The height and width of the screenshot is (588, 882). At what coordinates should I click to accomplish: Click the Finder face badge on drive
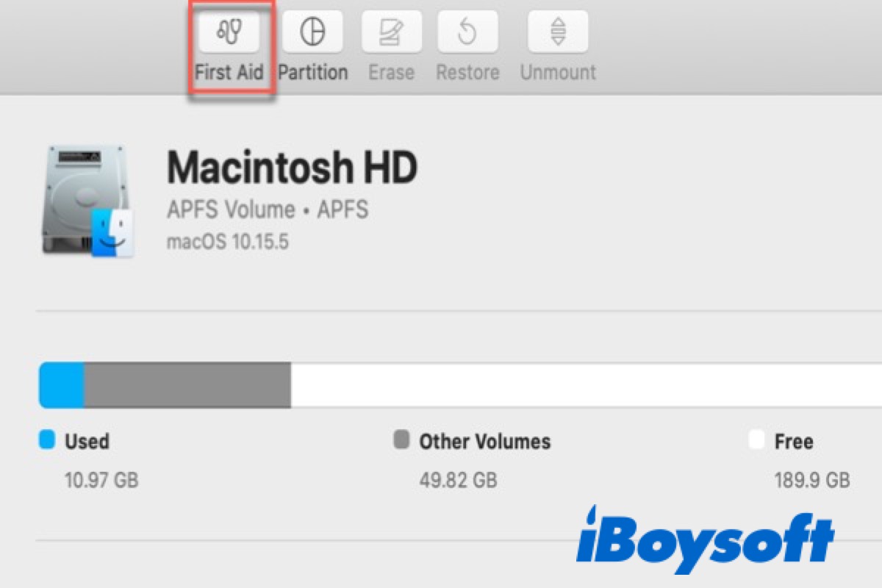[x=112, y=232]
